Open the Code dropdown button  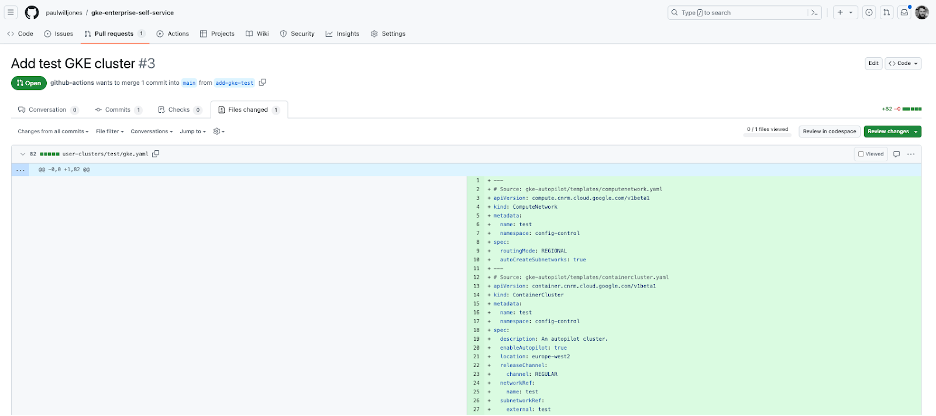pos(904,62)
